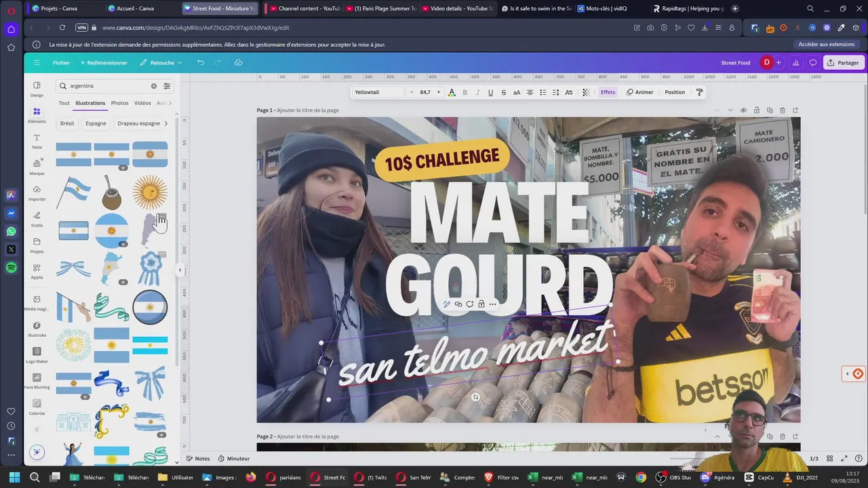This screenshot has width=868, height=488.
Task: Decrease font size with minus
Action: click(x=412, y=92)
